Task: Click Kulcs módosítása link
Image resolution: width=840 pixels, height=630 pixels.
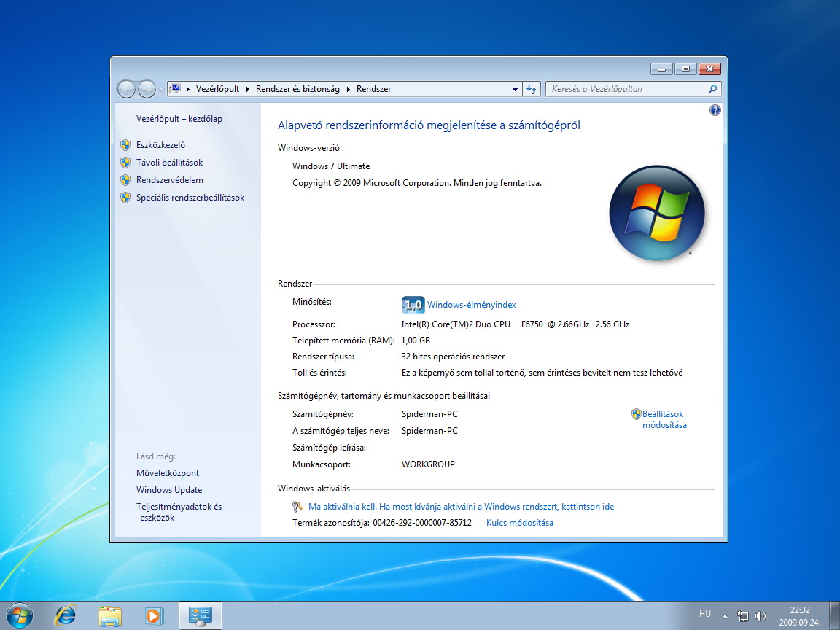Action: pyautogui.click(x=519, y=523)
